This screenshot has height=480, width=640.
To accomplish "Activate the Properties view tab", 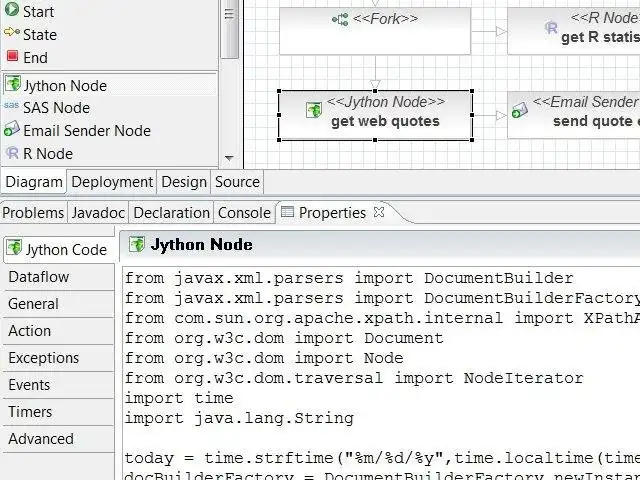I will pyautogui.click(x=332, y=213).
